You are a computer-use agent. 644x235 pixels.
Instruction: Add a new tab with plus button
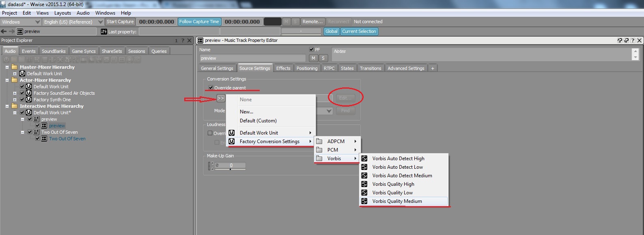click(x=433, y=68)
